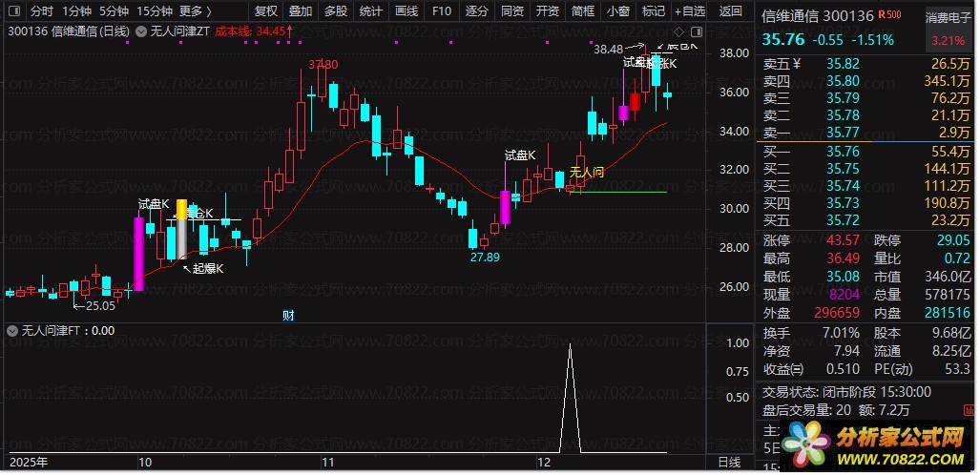980x475 pixels.
Task: Click the R 500 badge beside the stock code
Action: coord(890,15)
